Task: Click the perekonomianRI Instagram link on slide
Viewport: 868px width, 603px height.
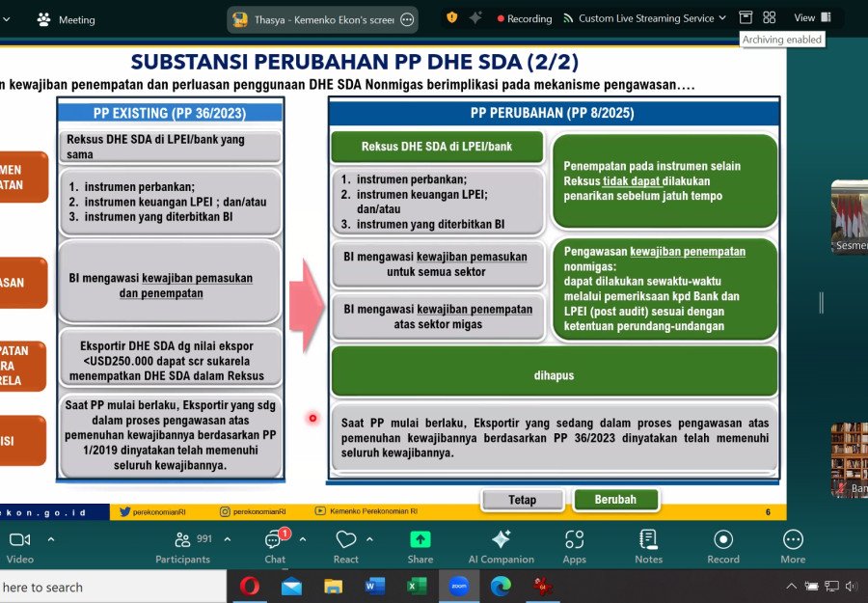Action: (253, 512)
